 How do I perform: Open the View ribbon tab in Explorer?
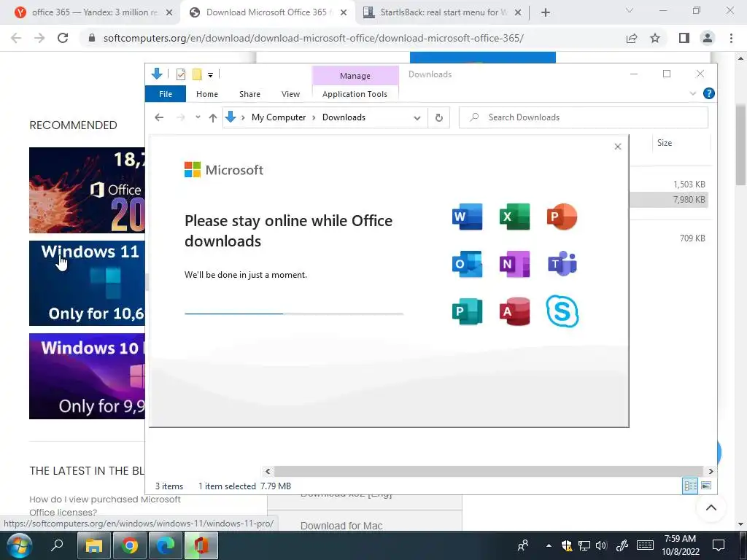pyautogui.click(x=290, y=94)
